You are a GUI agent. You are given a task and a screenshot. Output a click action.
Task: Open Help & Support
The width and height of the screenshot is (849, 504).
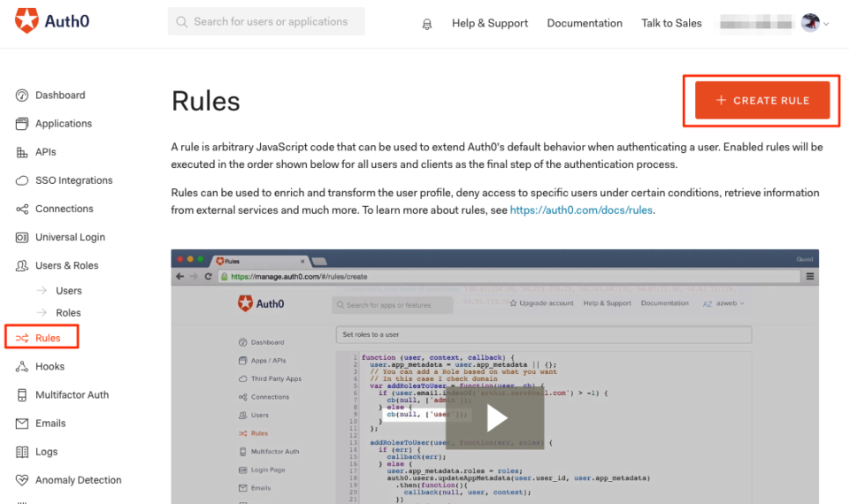click(489, 23)
